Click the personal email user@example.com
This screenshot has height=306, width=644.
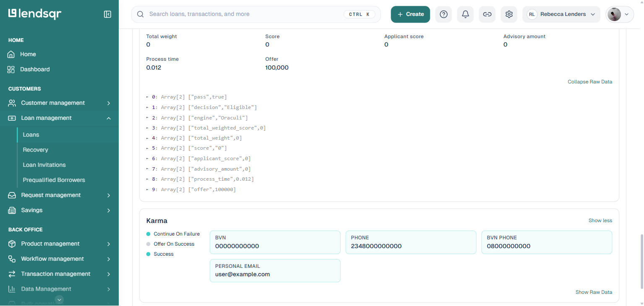tap(242, 274)
